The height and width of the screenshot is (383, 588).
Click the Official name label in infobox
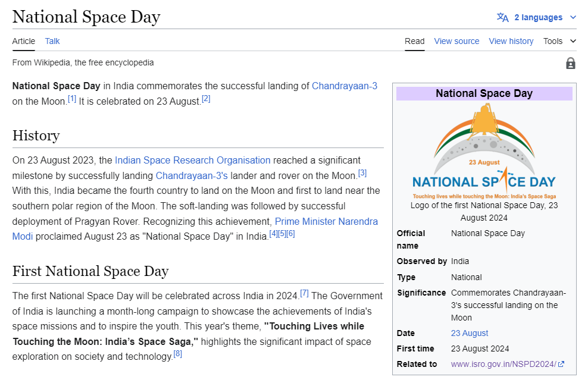[x=411, y=240]
